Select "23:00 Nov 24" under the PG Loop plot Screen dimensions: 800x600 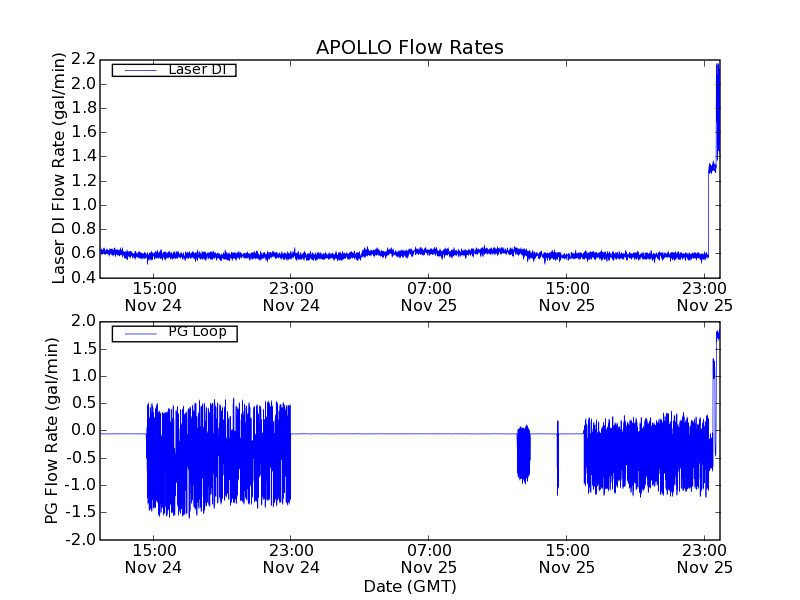(x=291, y=559)
